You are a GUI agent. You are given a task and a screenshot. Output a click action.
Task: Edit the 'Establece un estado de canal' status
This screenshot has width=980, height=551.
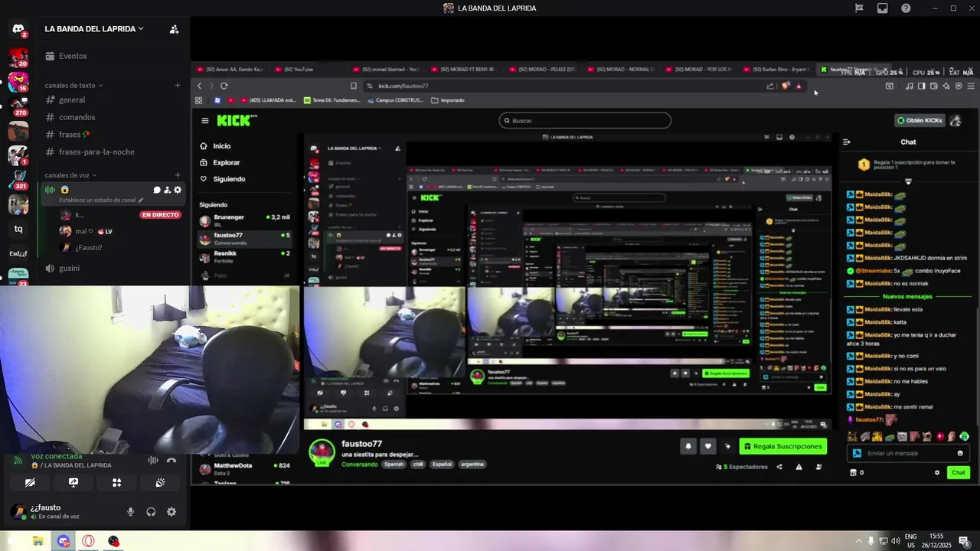coord(102,201)
